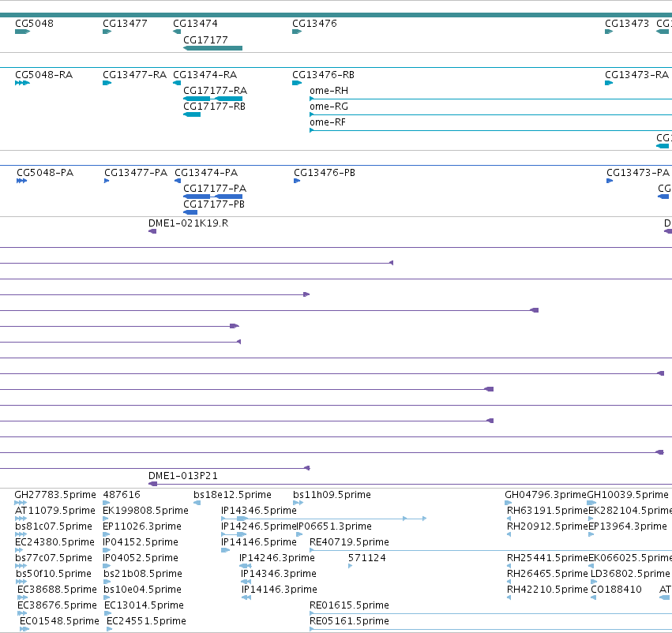Click EST label RH20912.5prime
The width and height of the screenshot is (672, 633).
(x=547, y=526)
